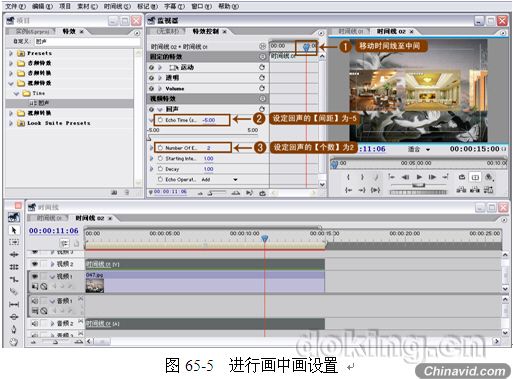Click the Play button in the monitor
Viewport: 513px width, 379px height.
pyautogui.click(x=419, y=177)
